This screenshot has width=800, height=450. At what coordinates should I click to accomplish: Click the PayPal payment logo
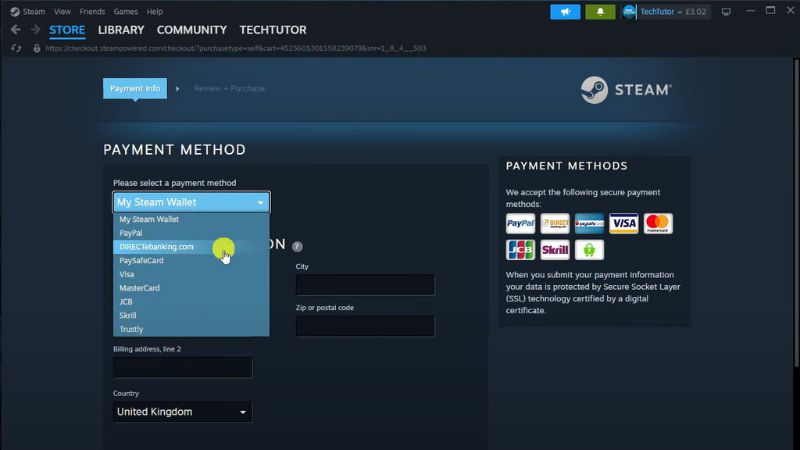(x=520, y=224)
